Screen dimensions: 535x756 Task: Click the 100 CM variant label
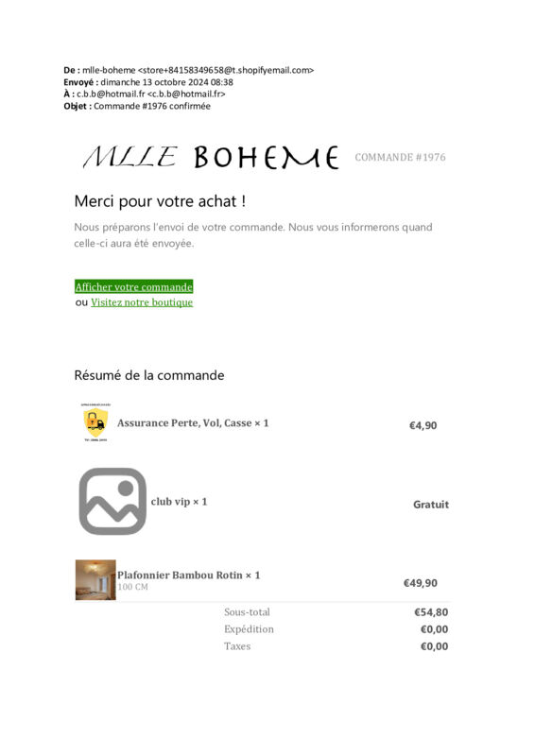point(132,587)
